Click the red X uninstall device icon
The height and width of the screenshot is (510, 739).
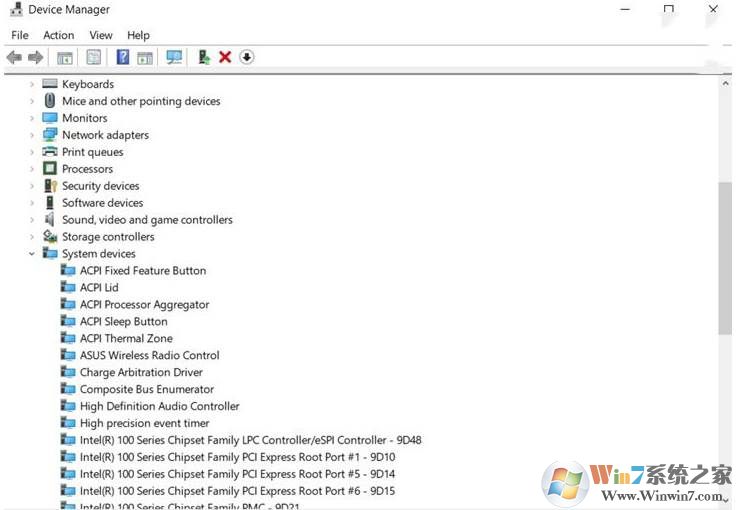click(225, 58)
